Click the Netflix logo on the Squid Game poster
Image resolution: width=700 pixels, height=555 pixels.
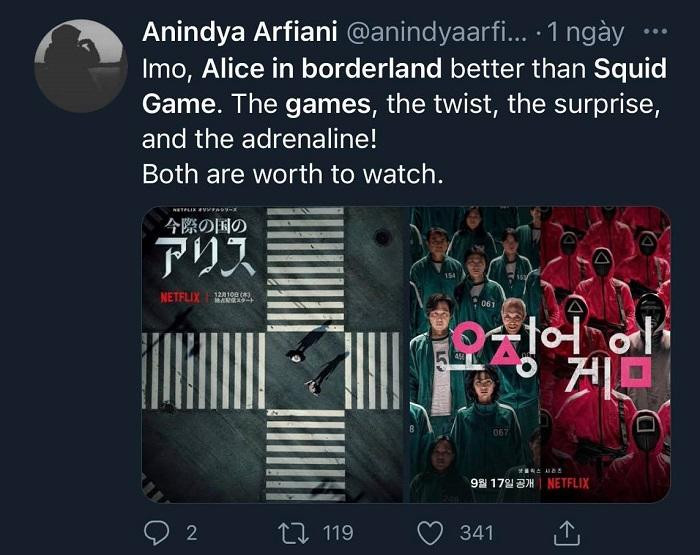coord(568,483)
